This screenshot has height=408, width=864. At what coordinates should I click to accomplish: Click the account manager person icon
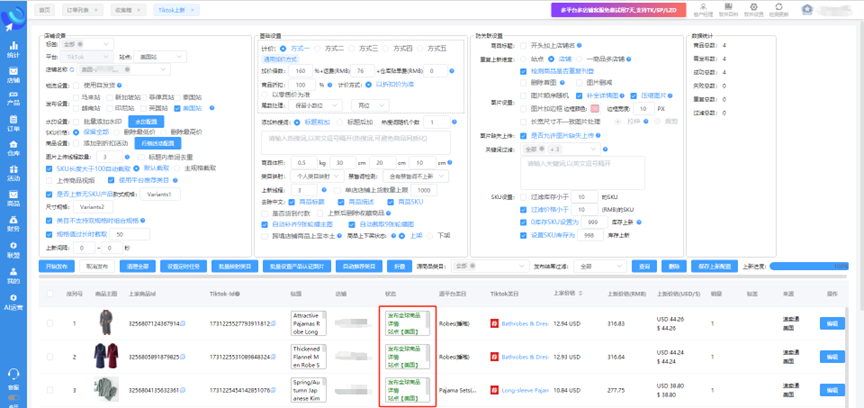pyautogui.click(x=703, y=7)
